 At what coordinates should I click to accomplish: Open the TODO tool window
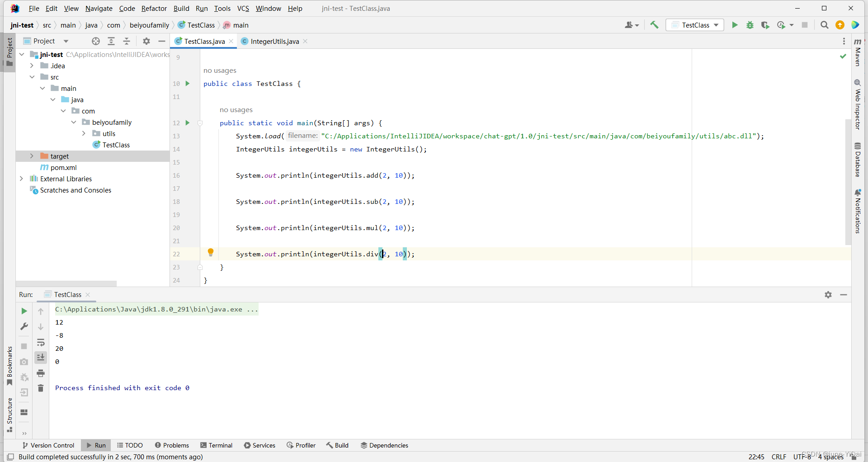pos(130,445)
